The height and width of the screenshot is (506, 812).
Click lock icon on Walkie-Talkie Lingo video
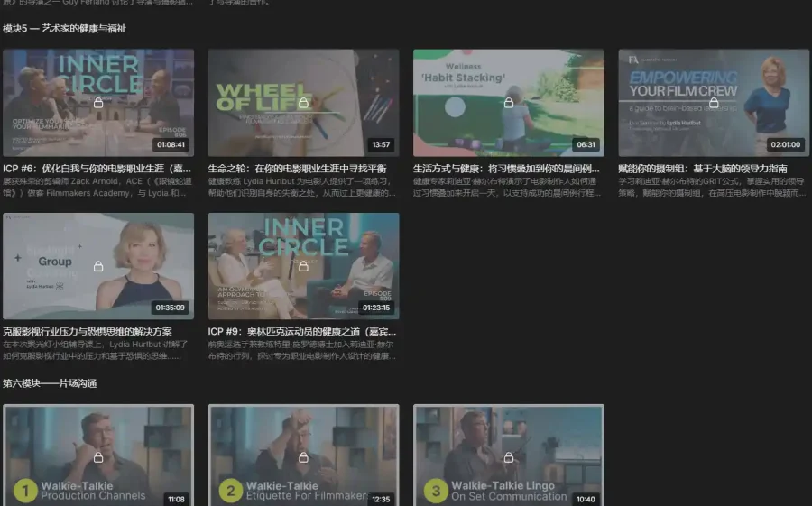[509, 458]
